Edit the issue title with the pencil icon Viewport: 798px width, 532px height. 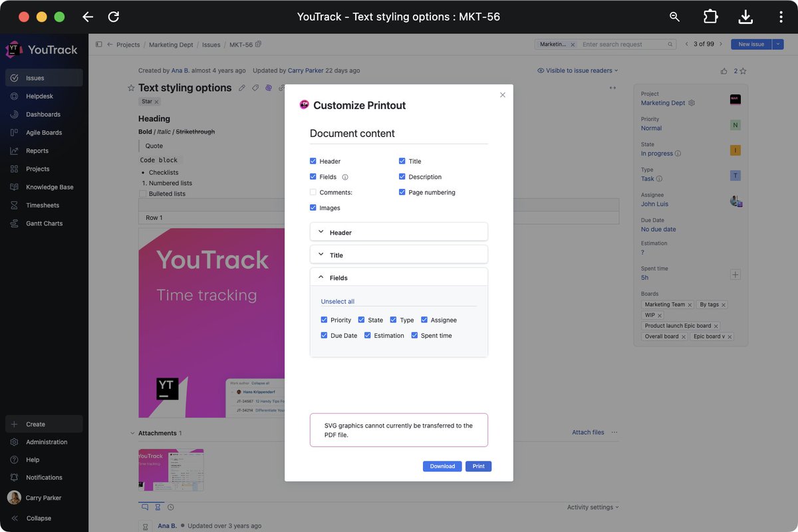pyautogui.click(x=241, y=87)
